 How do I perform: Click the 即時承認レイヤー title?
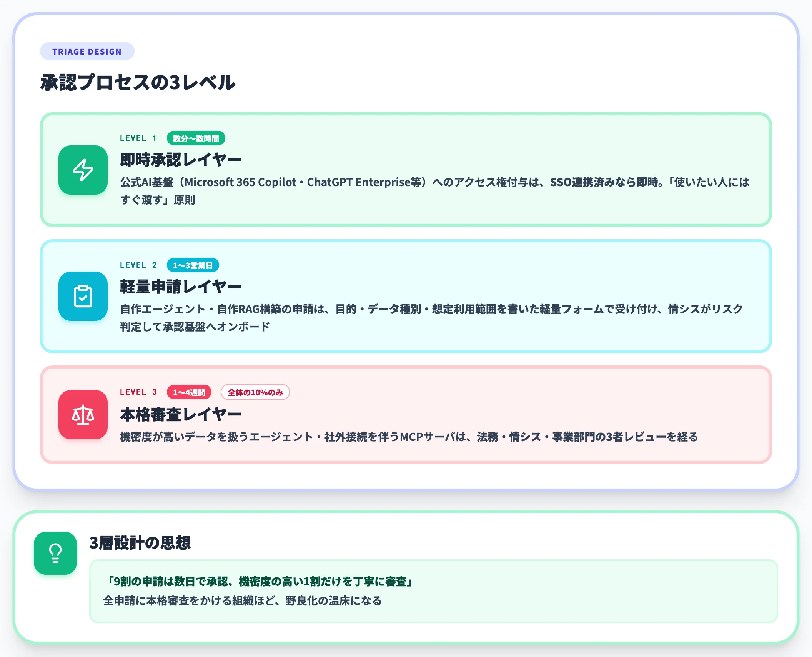click(181, 160)
